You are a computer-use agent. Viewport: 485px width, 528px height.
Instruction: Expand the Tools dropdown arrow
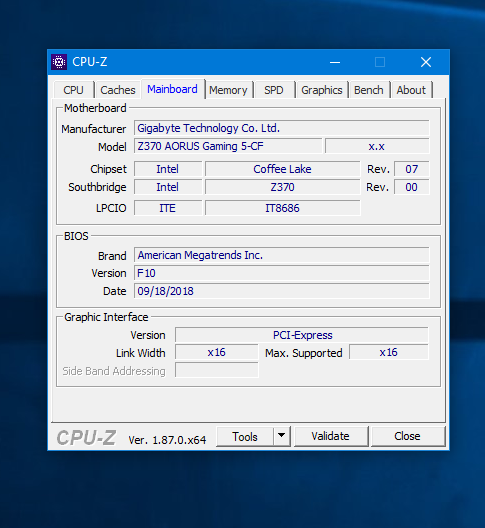tap(282, 437)
